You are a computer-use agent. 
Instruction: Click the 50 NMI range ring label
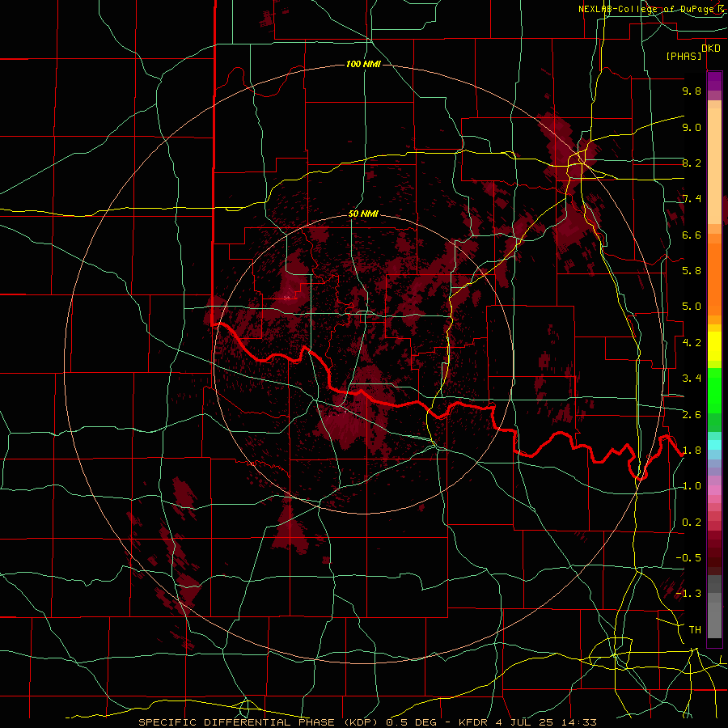[363, 214]
